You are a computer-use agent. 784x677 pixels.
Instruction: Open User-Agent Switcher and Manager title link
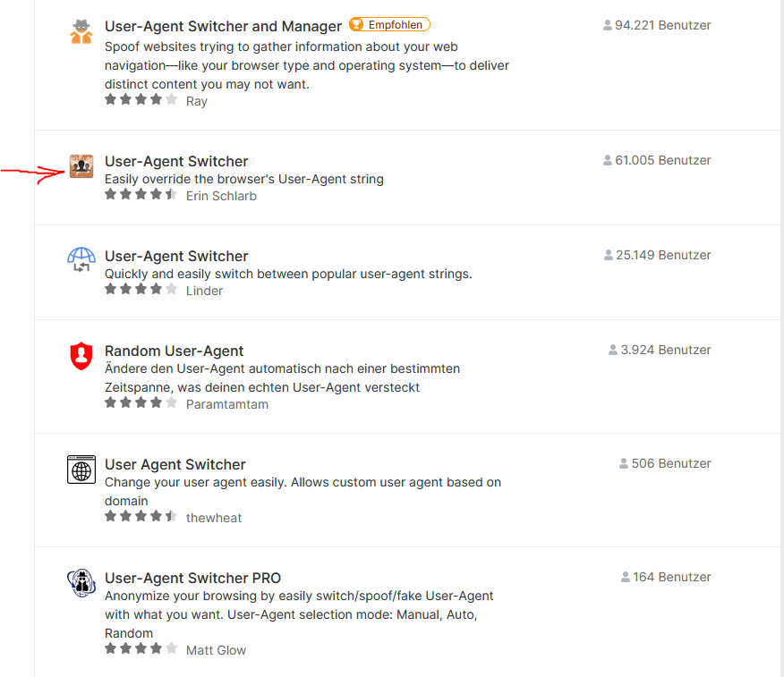223,27
